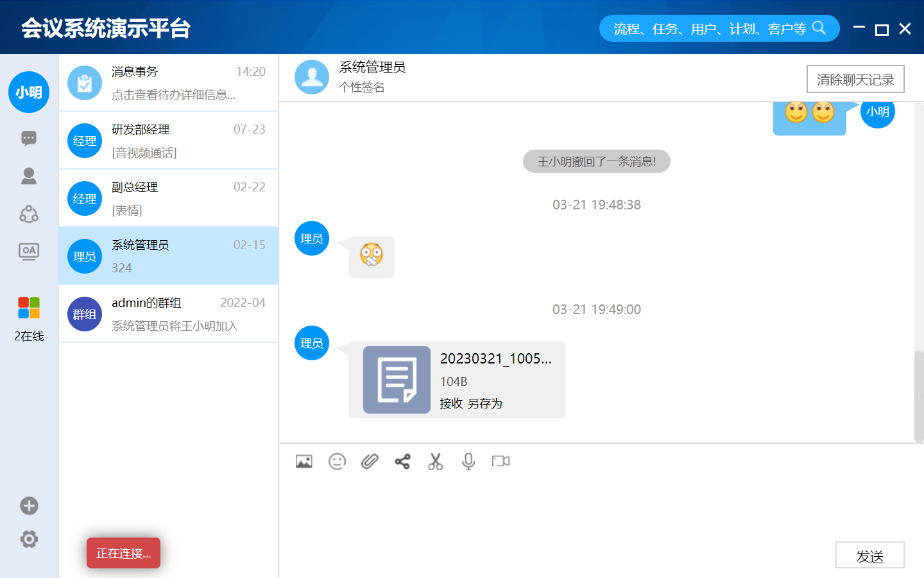The height and width of the screenshot is (578, 924).
Task: Click the 清除聊天记录 button
Action: click(x=855, y=79)
